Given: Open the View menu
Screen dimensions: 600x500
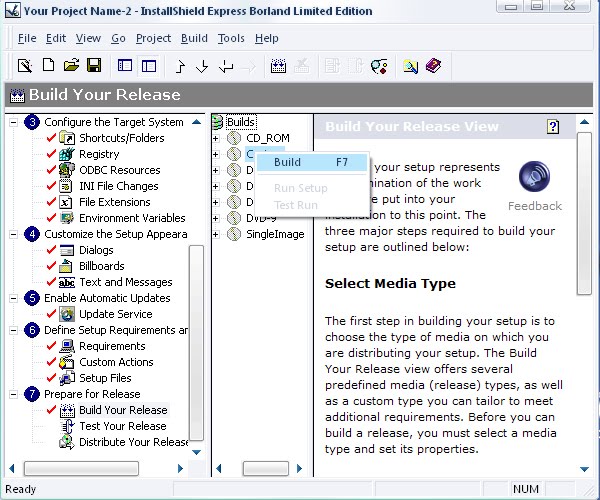Looking at the screenshot, I should [x=88, y=38].
